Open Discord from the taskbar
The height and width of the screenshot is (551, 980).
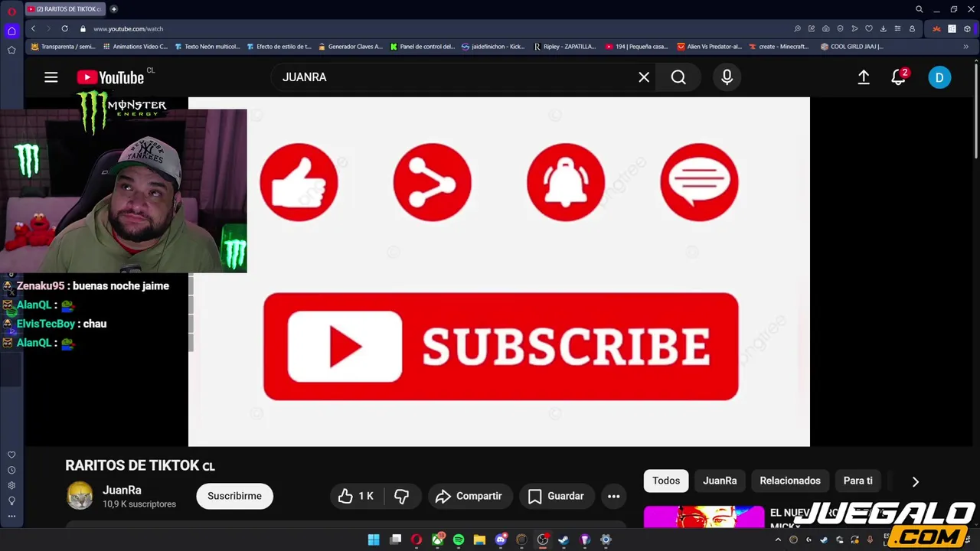tap(501, 540)
